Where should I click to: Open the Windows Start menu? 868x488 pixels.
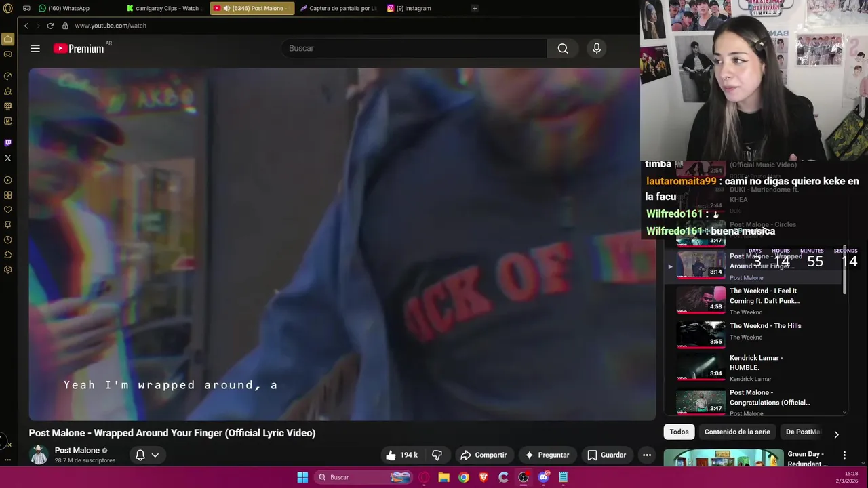click(x=302, y=477)
